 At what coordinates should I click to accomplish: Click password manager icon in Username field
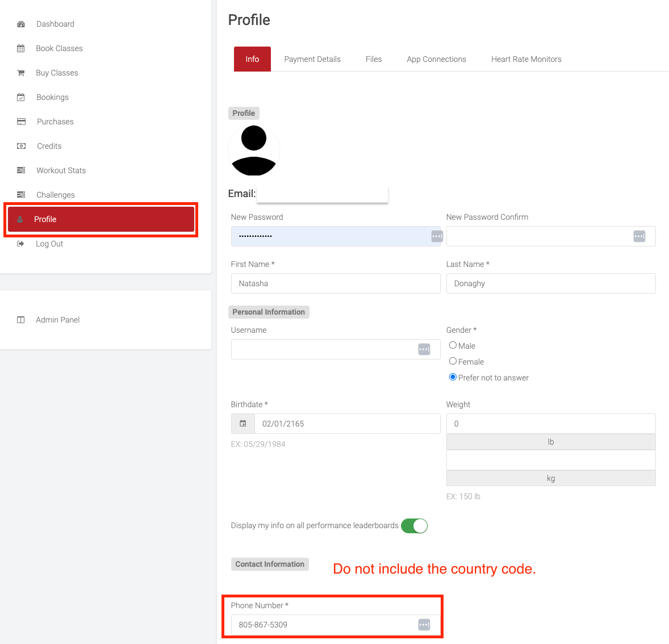tap(424, 349)
